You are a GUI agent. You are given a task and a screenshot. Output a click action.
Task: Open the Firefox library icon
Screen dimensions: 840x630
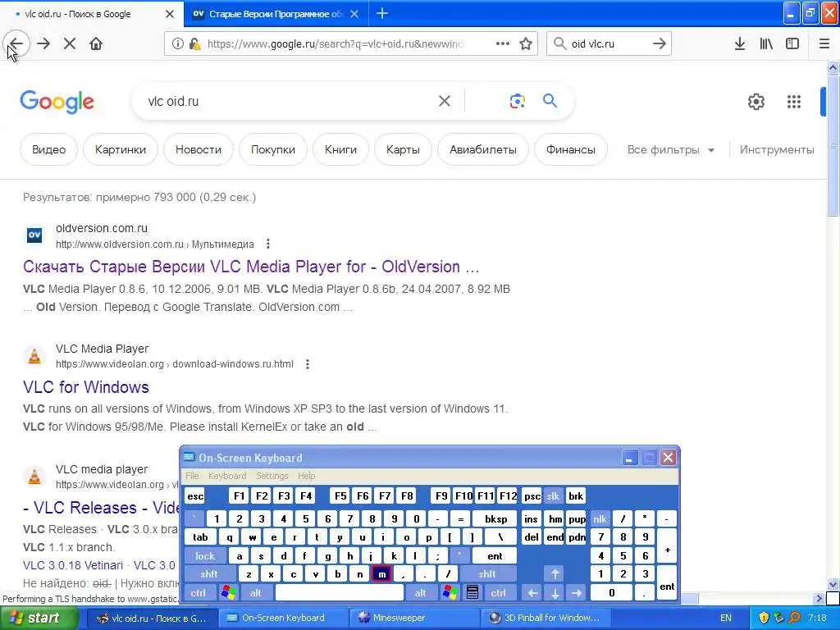766,44
